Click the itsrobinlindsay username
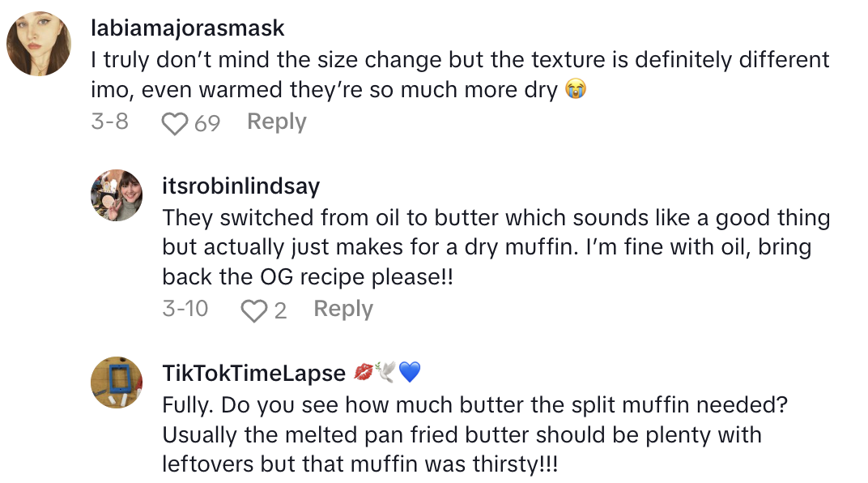Viewport: 868px width, 483px height. pos(240,186)
